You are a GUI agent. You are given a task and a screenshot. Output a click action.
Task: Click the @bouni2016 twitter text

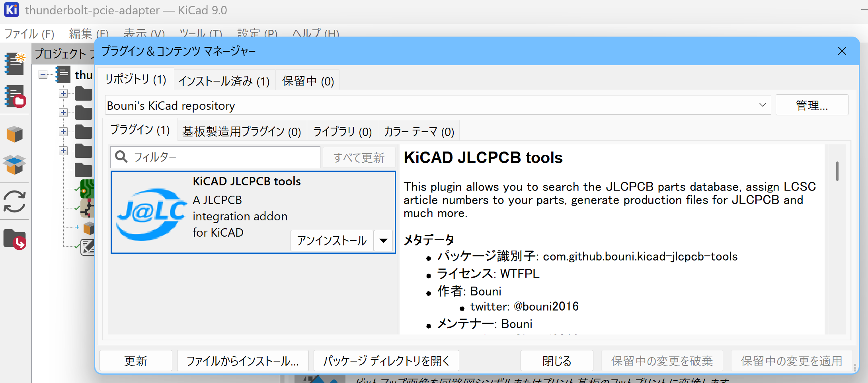[546, 306]
